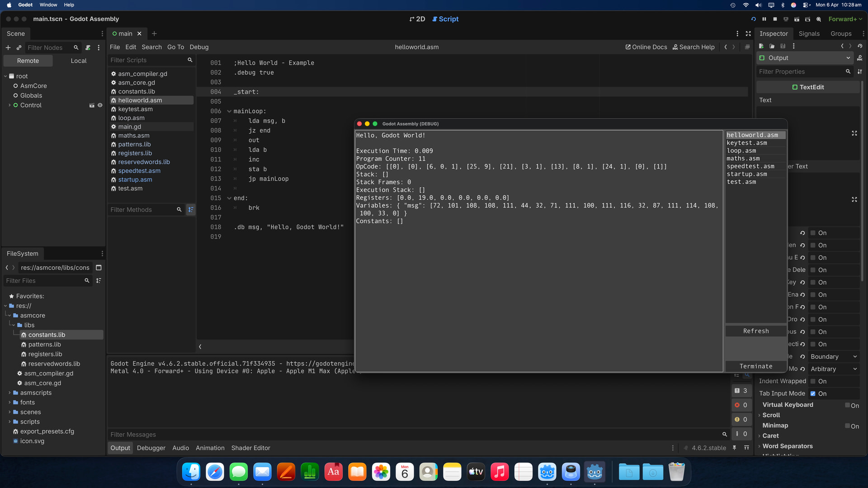This screenshot has height=488, width=868.
Task: Maximize the script editor with distraction-free icon
Action: pyautogui.click(x=748, y=33)
